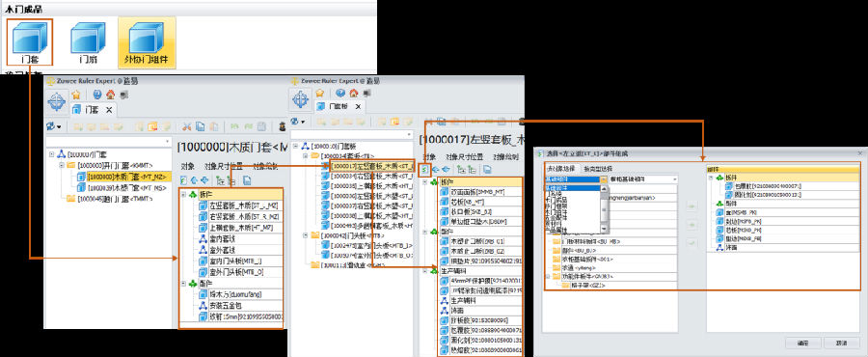Collapse the 板件 group in 木质门套 panel
868x357 pixels.
[x=184, y=194]
